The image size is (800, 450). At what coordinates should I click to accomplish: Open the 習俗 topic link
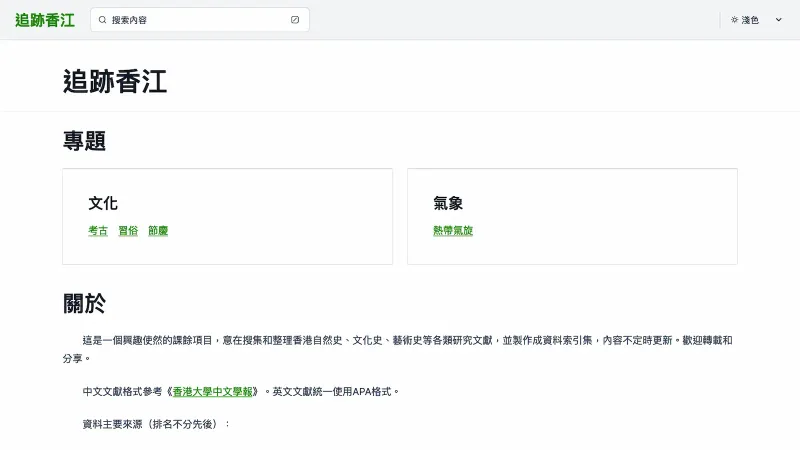tap(128, 231)
